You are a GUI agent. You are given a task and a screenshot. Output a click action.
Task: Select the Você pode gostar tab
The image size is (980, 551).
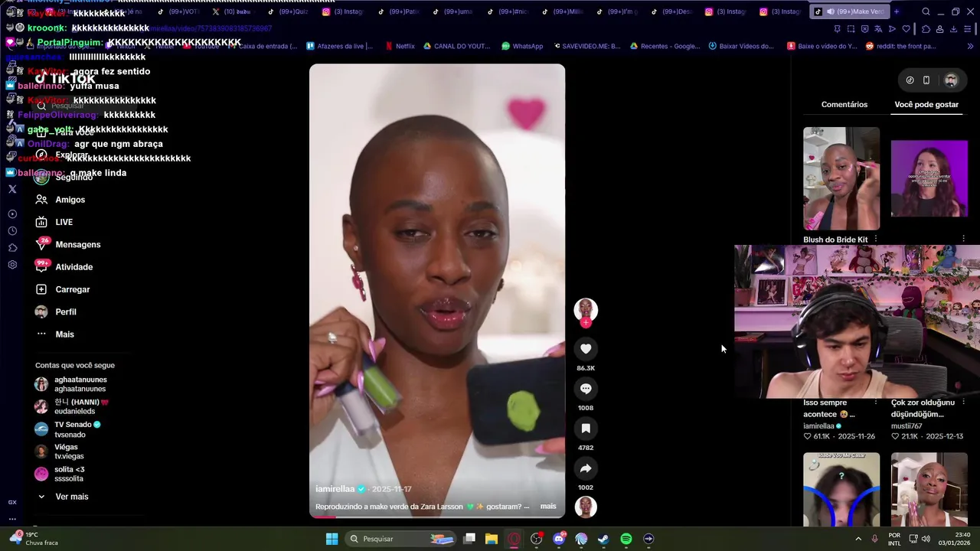[x=926, y=104]
